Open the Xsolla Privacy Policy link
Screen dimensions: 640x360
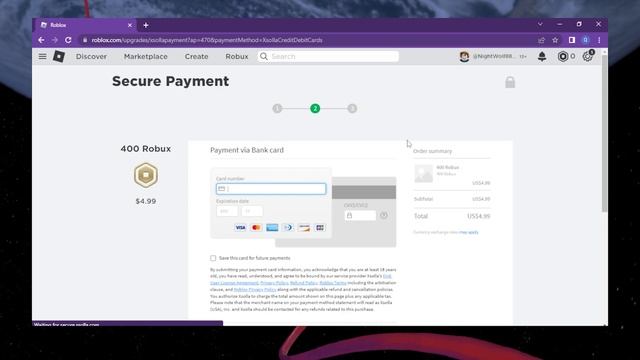[x=274, y=283]
